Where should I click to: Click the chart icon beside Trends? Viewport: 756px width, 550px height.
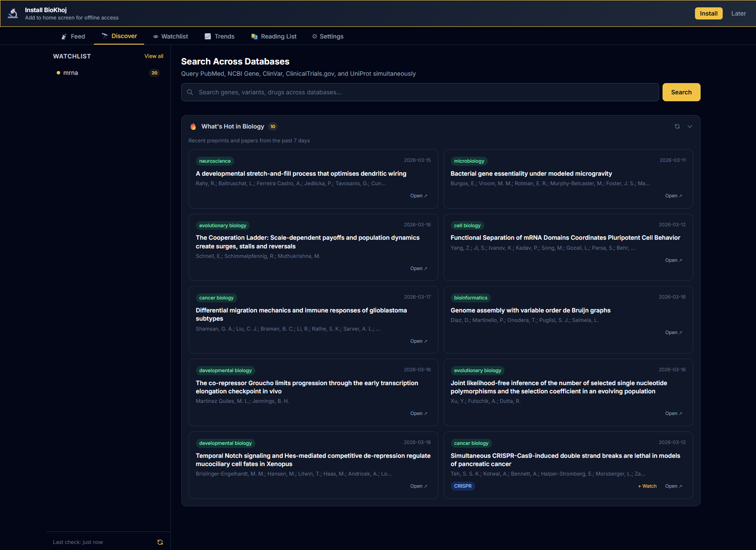pyautogui.click(x=208, y=36)
